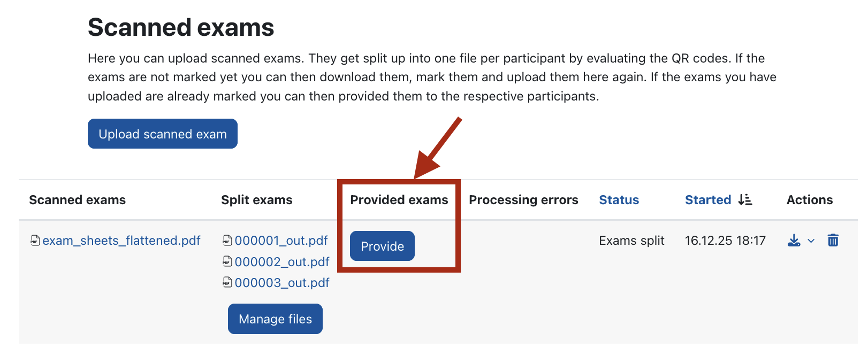868x356 pixels.
Task: Click PDF icon beside exam_sheets_flattened.pdf
Action: click(35, 241)
